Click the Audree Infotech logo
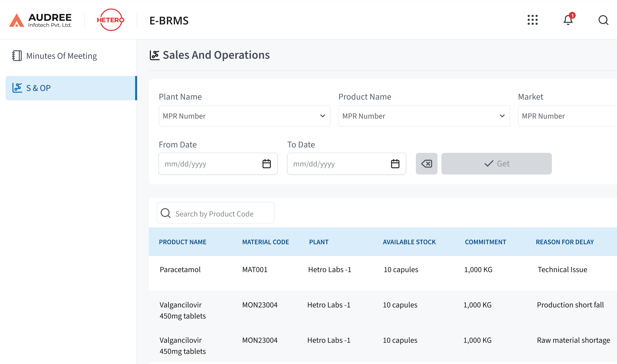Image resolution: width=617 pixels, height=364 pixels. point(40,20)
